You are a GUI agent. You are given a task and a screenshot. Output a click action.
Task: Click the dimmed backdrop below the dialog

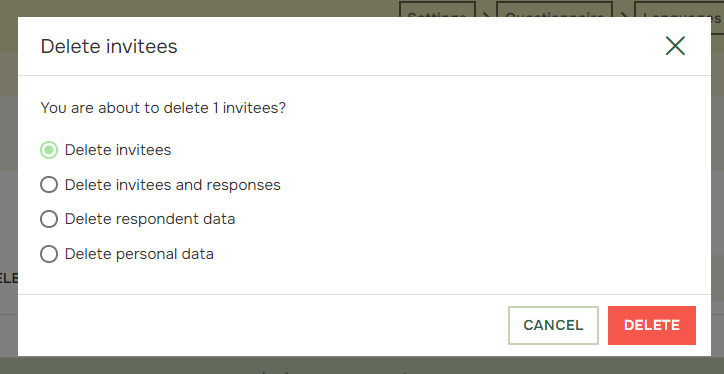(362, 365)
